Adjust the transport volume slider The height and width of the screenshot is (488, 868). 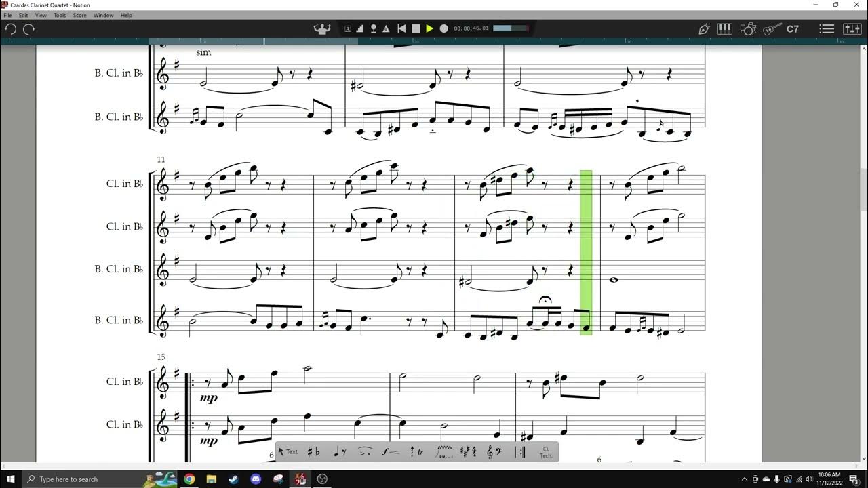coord(511,28)
